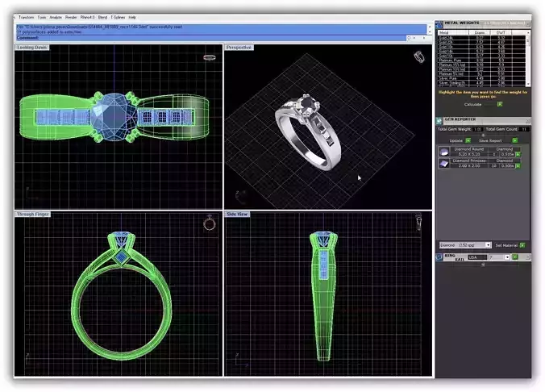Close the Ring Rail panel
Screen dimensions: 545x392
(528, 257)
